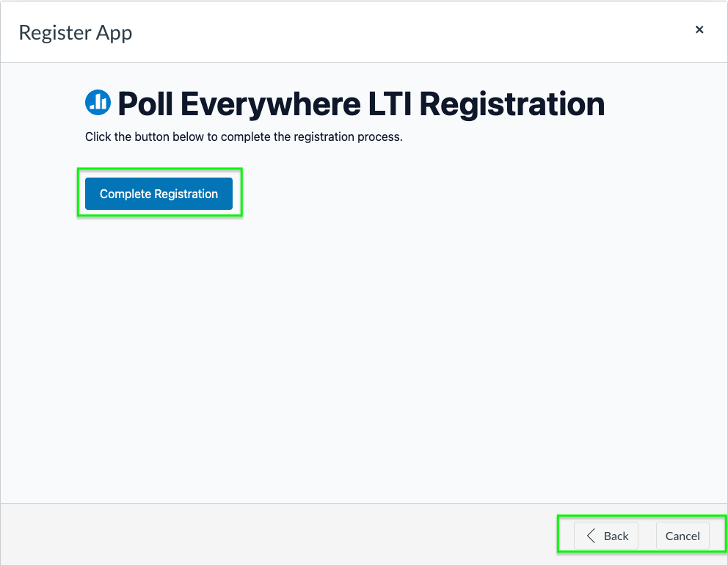728x565 pixels.
Task: Click the Poll Everywhere bar chart logo
Action: pos(98,102)
